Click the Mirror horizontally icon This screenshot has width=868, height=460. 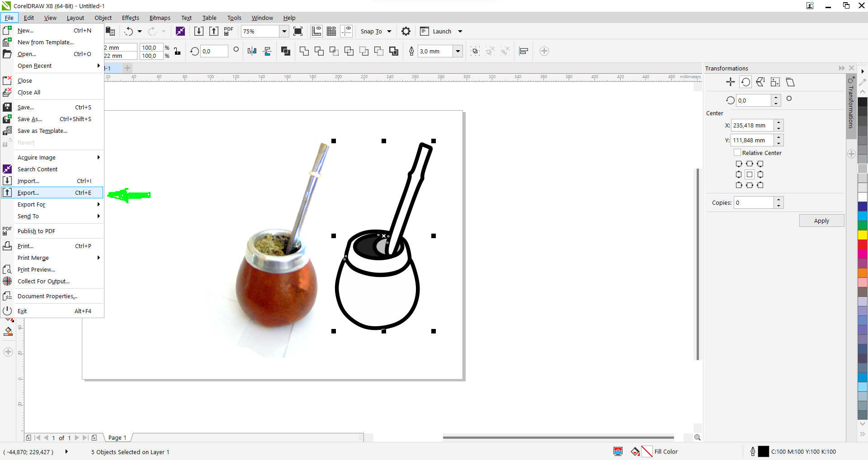[x=252, y=51]
